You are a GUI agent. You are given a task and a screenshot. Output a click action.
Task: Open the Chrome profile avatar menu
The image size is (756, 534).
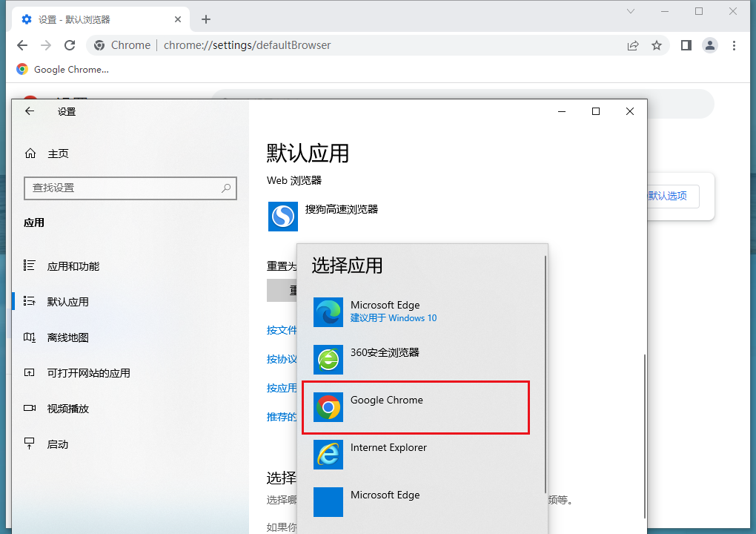(710, 45)
